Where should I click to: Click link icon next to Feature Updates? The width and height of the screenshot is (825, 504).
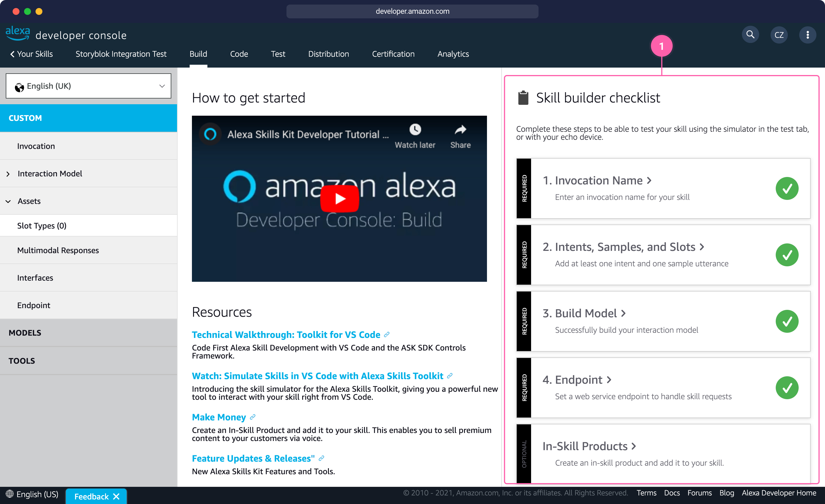click(x=321, y=458)
